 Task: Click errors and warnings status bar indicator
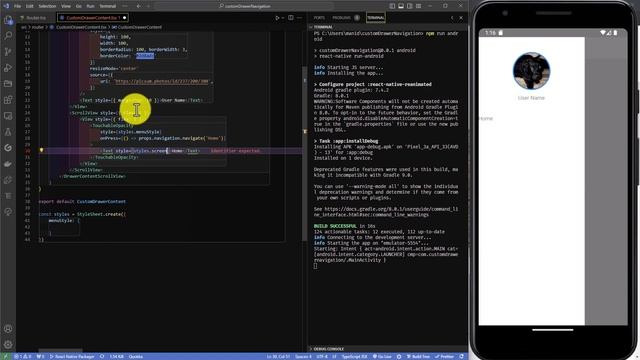(x=23, y=357)
